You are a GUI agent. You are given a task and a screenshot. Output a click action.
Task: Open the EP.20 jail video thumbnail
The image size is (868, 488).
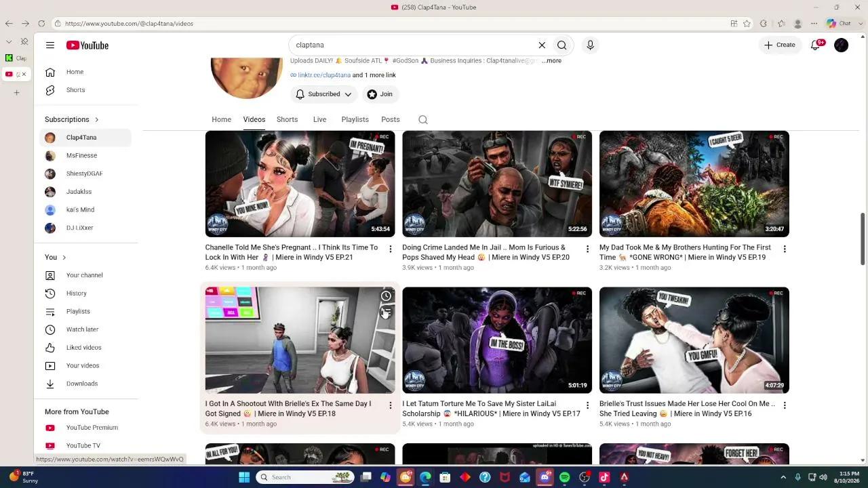click(x=497, y=184)
